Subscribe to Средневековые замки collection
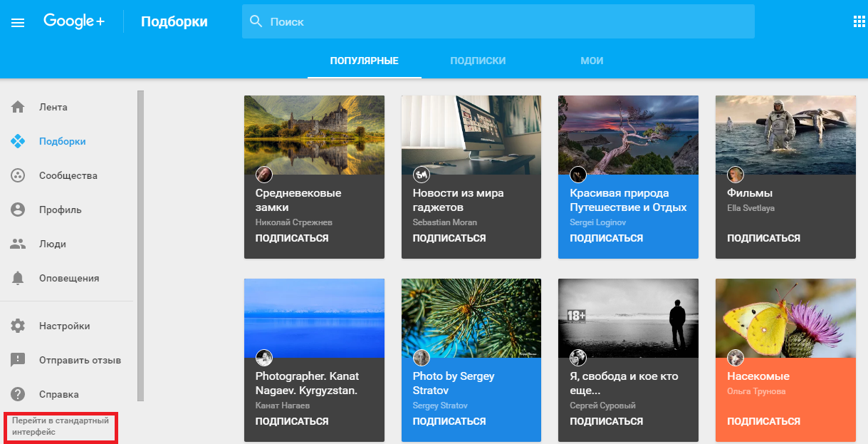This screenshot has height=444, width=868. click(x=292, y=239)
